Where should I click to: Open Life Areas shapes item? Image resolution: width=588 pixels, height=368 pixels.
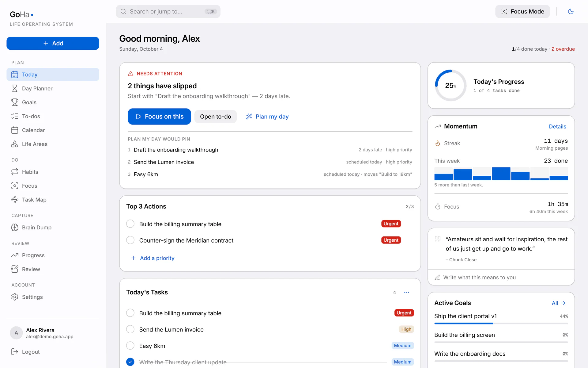click(53, 144)
